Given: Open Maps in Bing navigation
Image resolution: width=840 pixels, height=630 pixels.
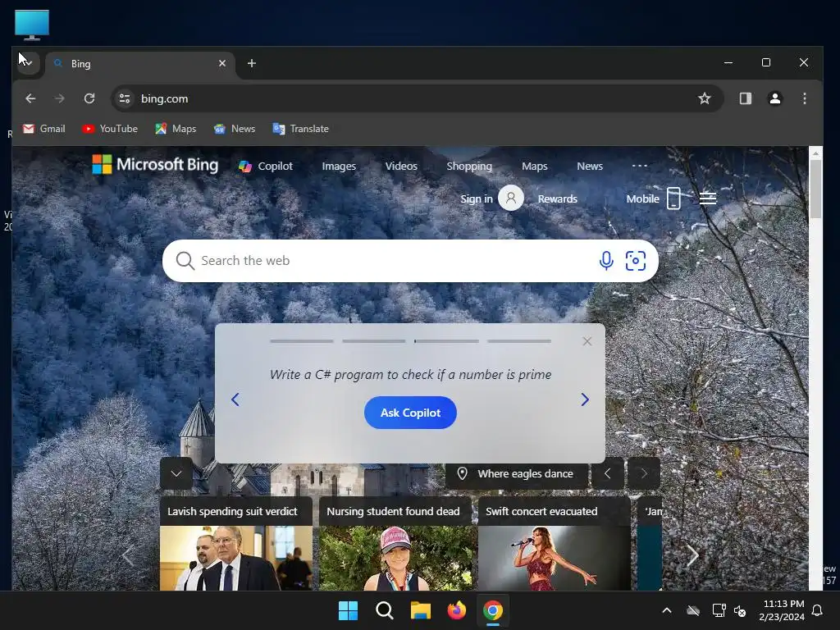Looking at the screenshot, I should tap(535, 166).
